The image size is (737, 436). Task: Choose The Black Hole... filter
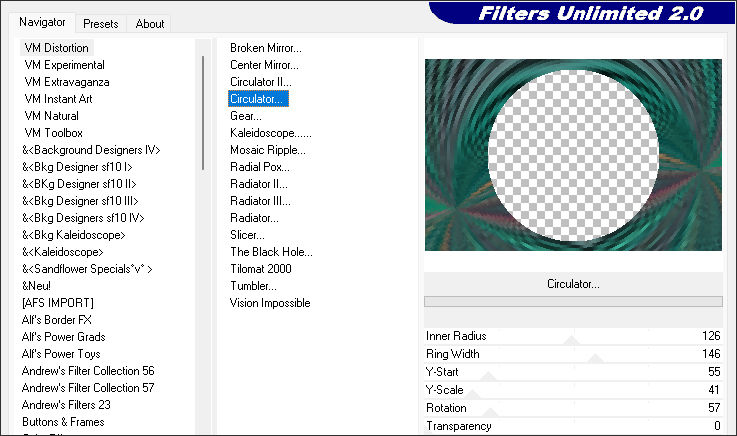271,252
